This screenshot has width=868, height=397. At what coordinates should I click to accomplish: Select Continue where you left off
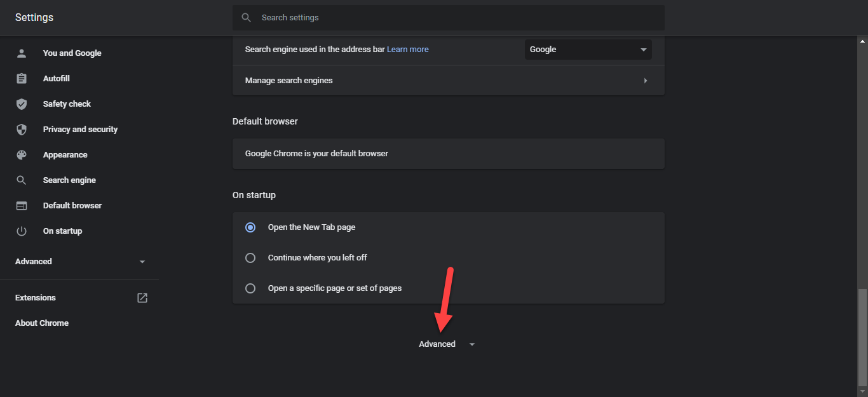(250, 258)
